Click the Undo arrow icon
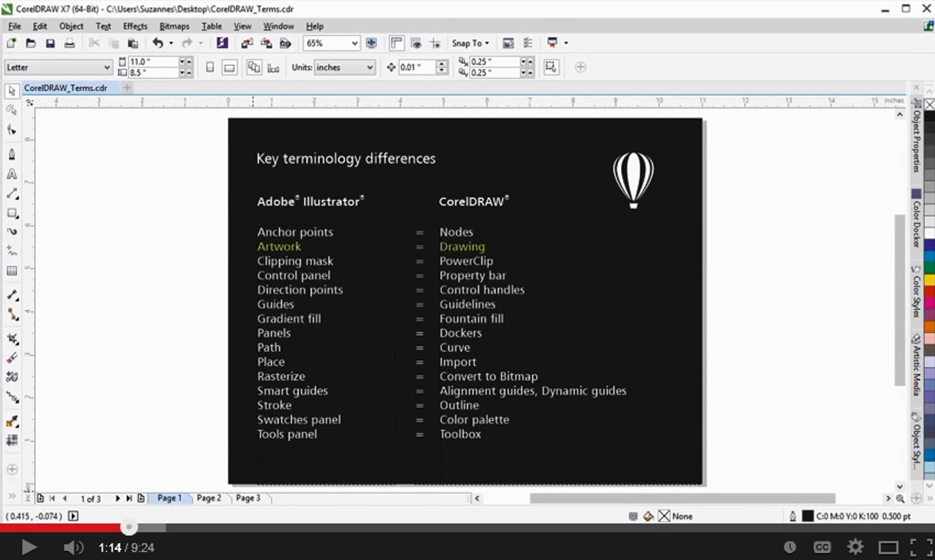 158,43
